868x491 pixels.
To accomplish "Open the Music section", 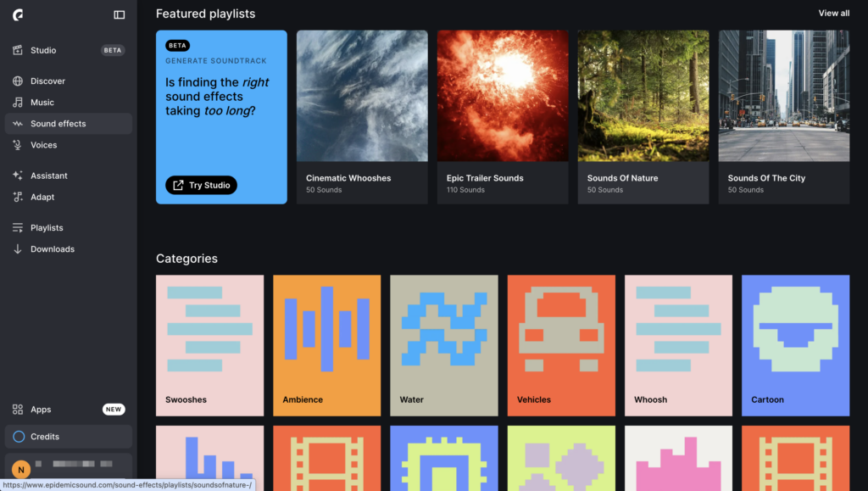I will pos(69,103).
